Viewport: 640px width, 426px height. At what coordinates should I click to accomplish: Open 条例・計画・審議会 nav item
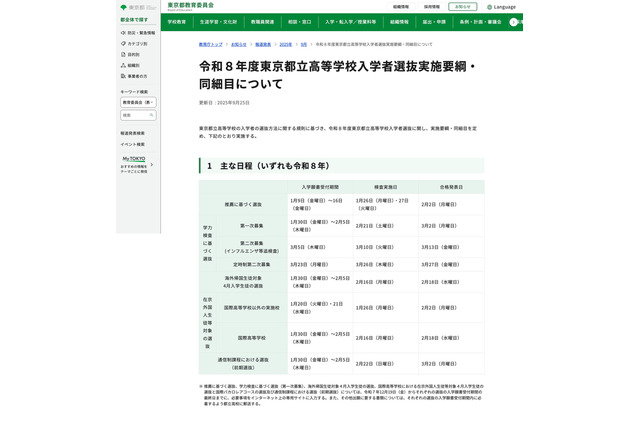tap(480, 22)
